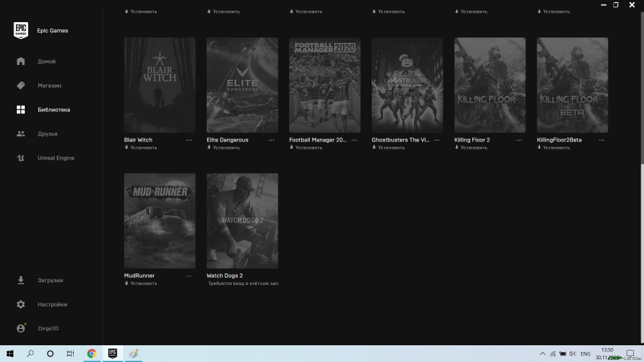Image resolution: width=644 pixels, height=362 pixels.
Task: Open Друзья menu item
Action: click(48, 134)
